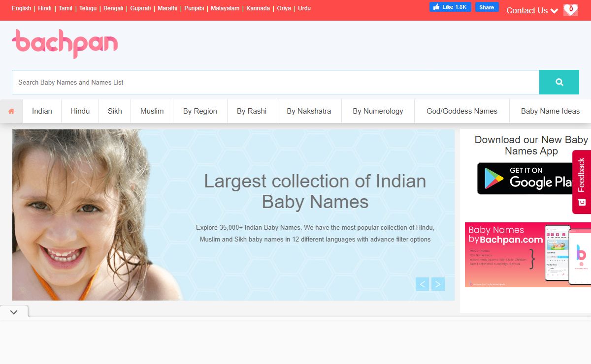The width and height of the screenshot is (591, 364).
Task: Open the Feedback side tab
Action: 582,182
